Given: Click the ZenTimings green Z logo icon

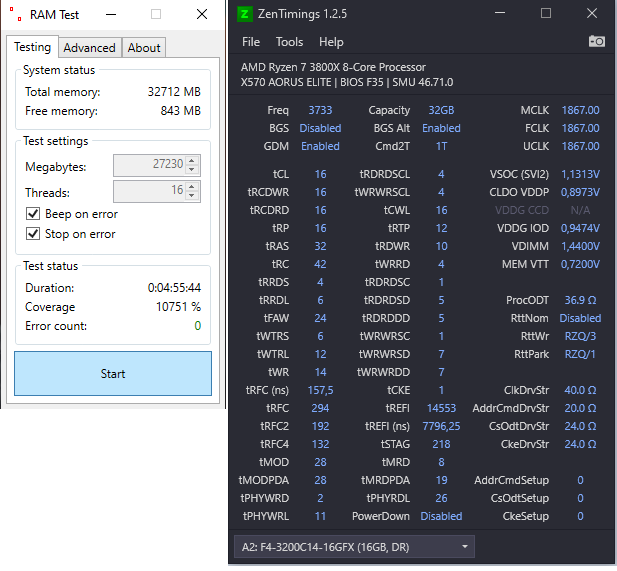Looking at the screenshot, I should click(x=244, y=14).
